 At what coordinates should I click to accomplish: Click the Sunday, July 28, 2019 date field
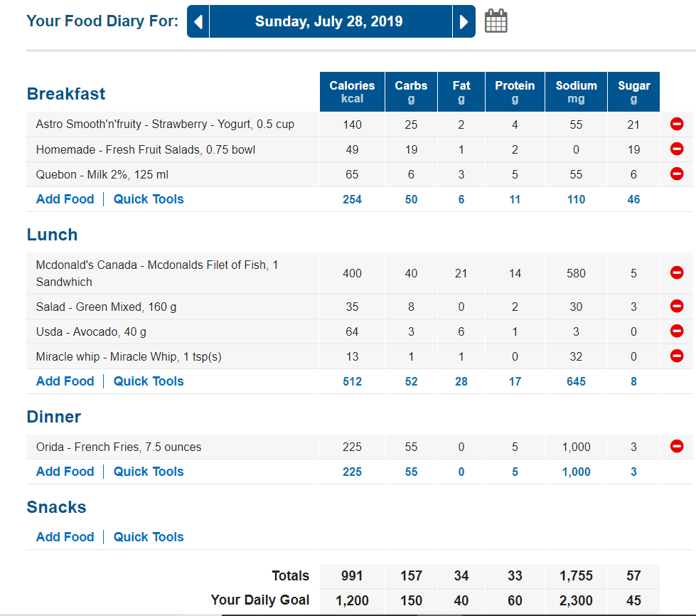[329, 22]
